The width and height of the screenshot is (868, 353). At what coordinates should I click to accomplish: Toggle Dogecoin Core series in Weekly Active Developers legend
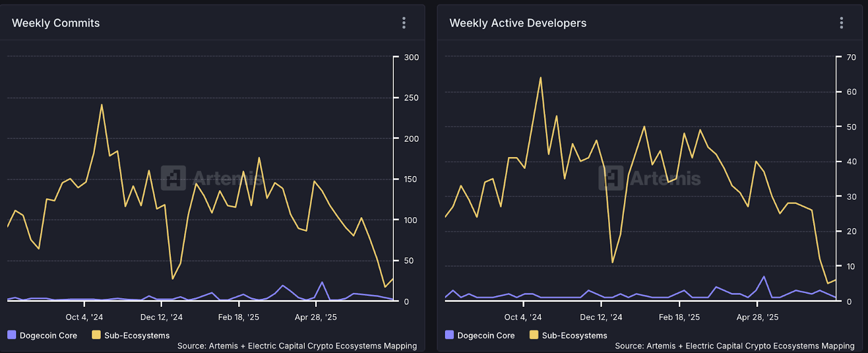pyautogui.click(x=480, y=335)
